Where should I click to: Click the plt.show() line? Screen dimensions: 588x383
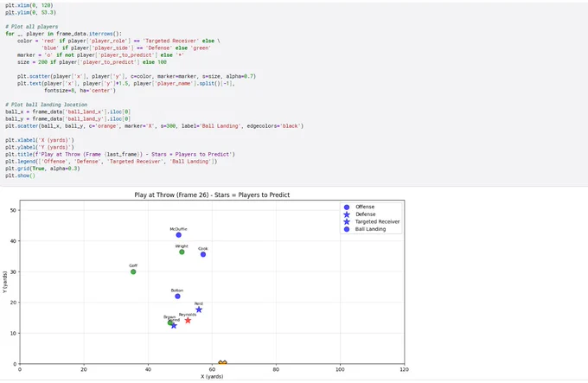[20, 176]
